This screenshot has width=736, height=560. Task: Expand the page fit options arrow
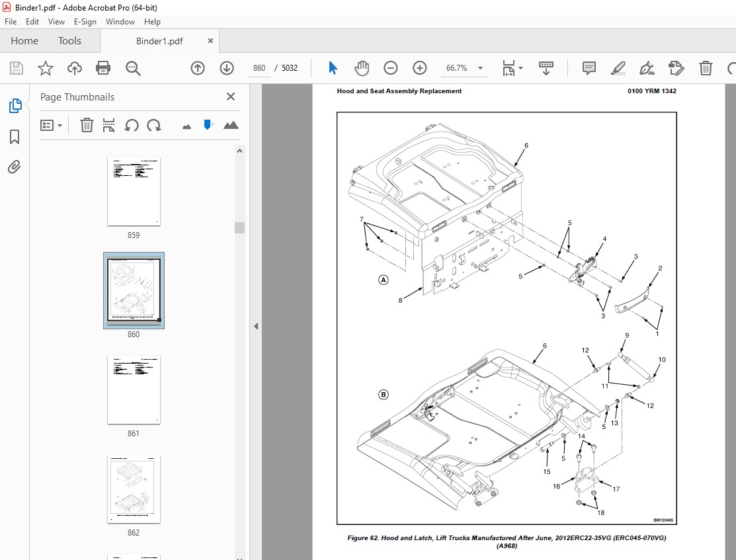pyautogui.click(x=521, y=68)
